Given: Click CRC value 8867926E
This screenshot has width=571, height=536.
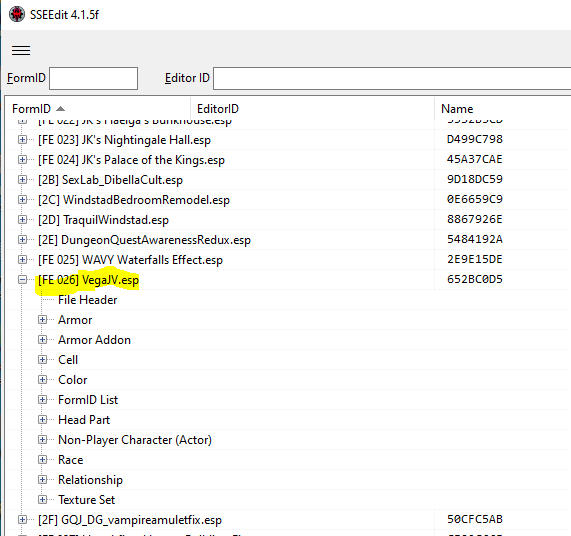Looking at the screenshot, I should tap(475, 219).
